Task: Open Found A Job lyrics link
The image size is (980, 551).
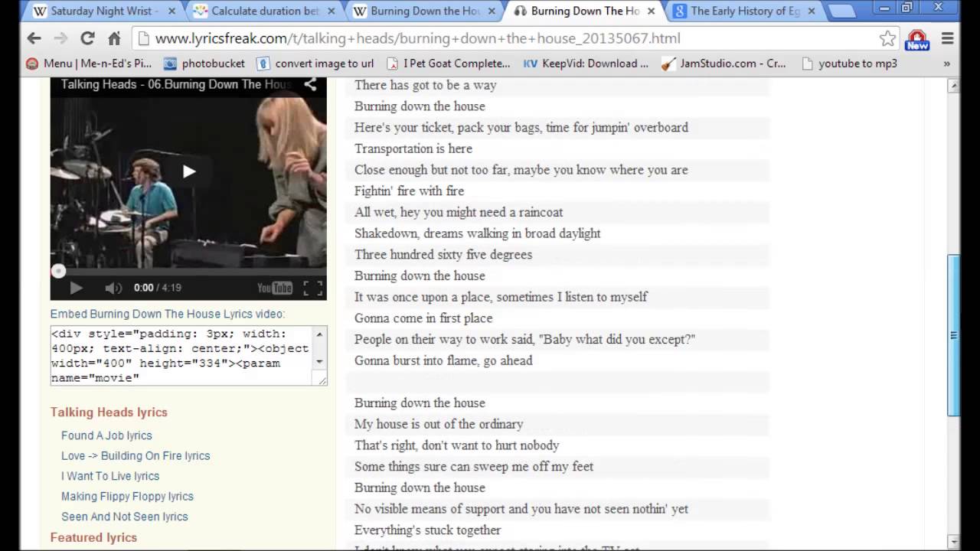Action: click(x=106, y=435)
